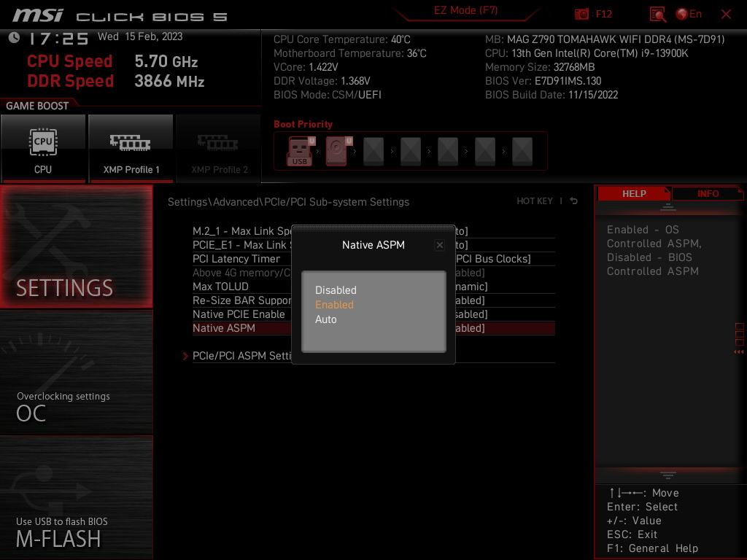
Task: Enable XMP Profile 2
Action: point(219,148)
